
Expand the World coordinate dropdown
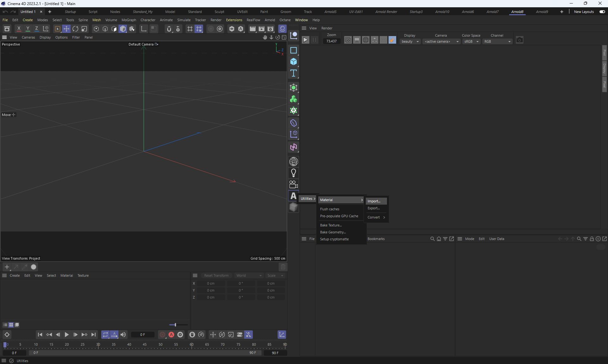(249, 275)
